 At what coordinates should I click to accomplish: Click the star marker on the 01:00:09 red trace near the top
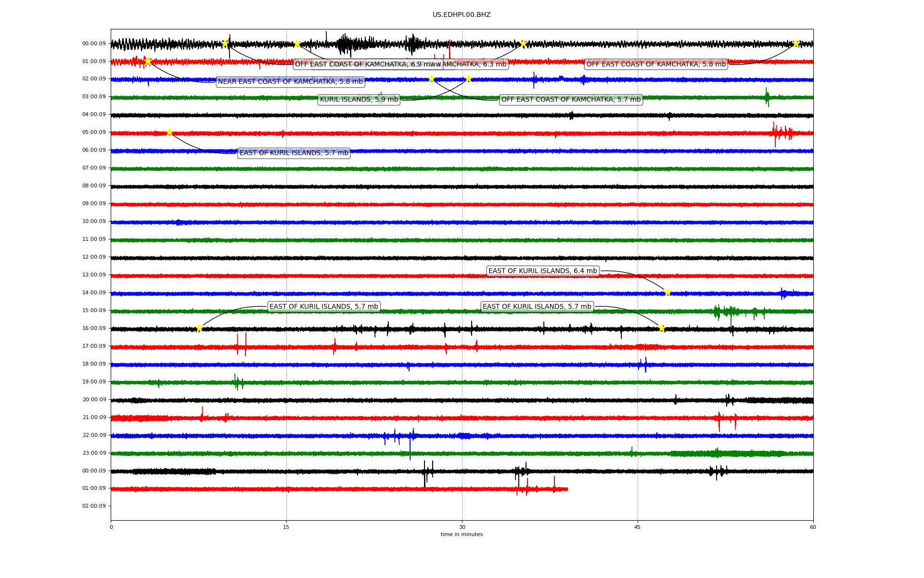[148, 61]
